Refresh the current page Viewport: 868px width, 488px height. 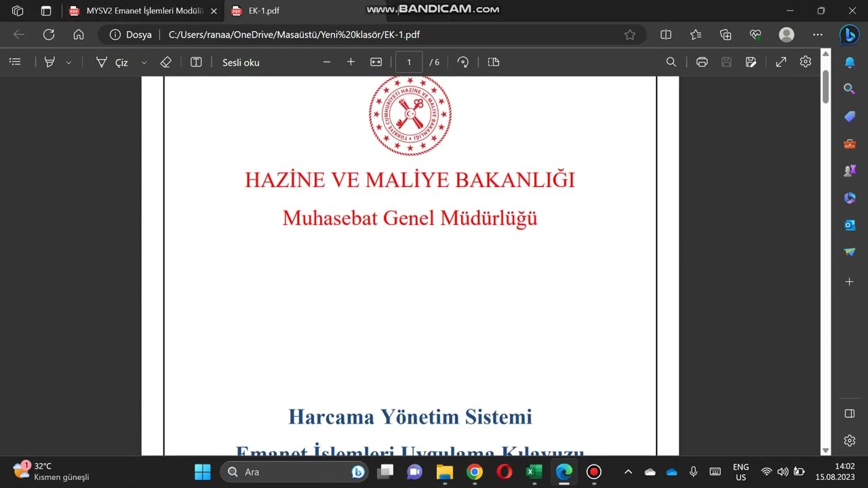coord(49,35)
